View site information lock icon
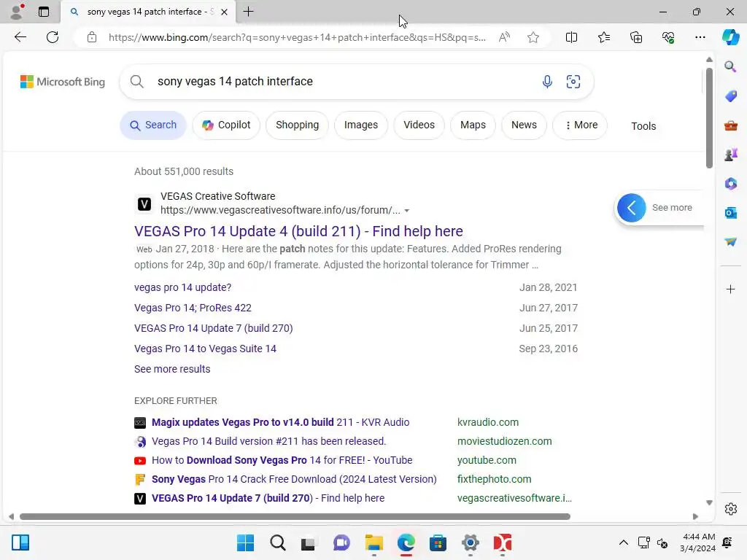This screenshot has height=560, width=747. (x=92, y=37)
